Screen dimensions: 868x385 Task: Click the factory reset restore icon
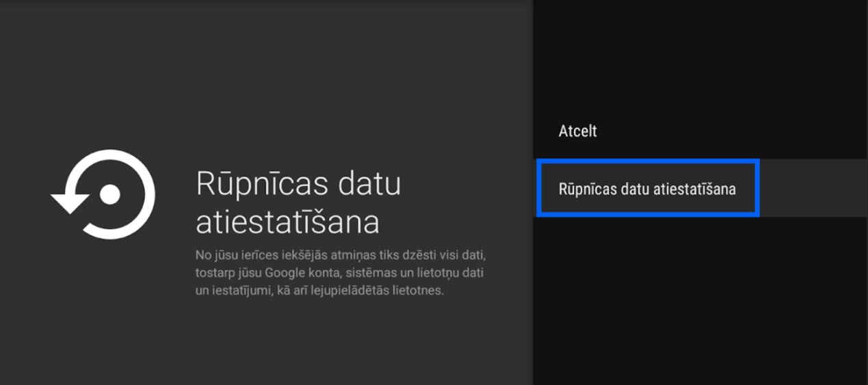(x=103, y=195)
